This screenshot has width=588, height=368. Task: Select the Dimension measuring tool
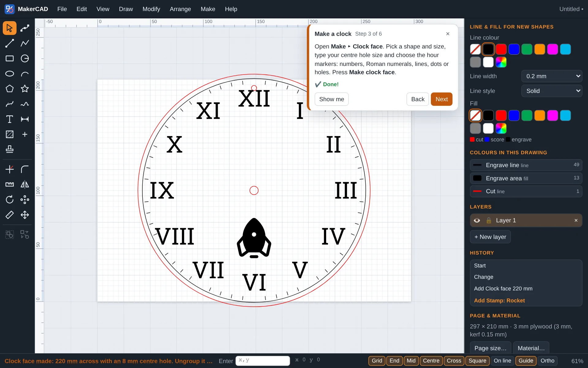[25, 119]
